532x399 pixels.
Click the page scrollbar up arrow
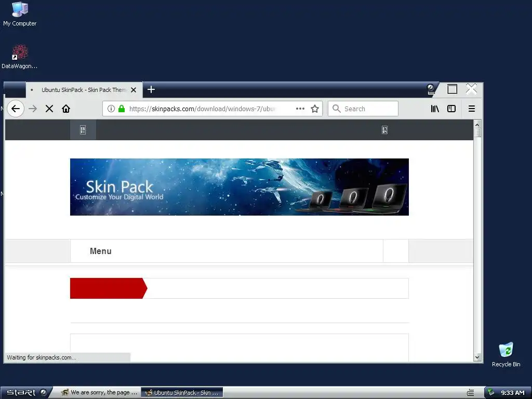(x=477, y=125)
